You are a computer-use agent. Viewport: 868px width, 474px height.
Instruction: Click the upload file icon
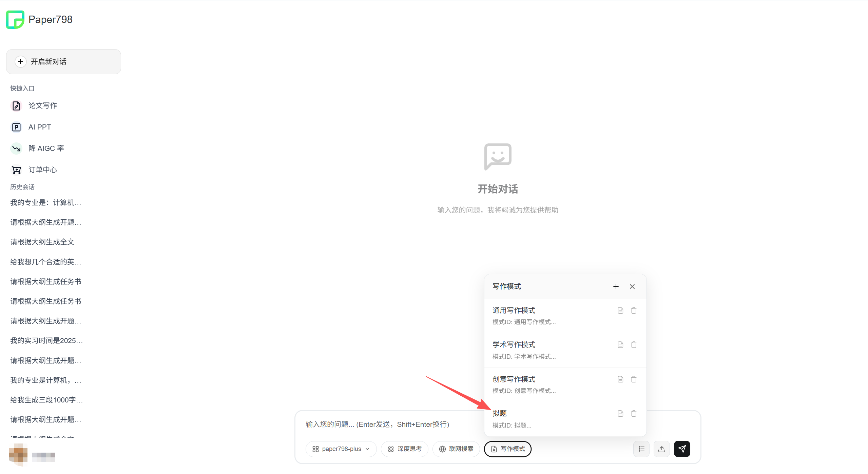(661, 449)
